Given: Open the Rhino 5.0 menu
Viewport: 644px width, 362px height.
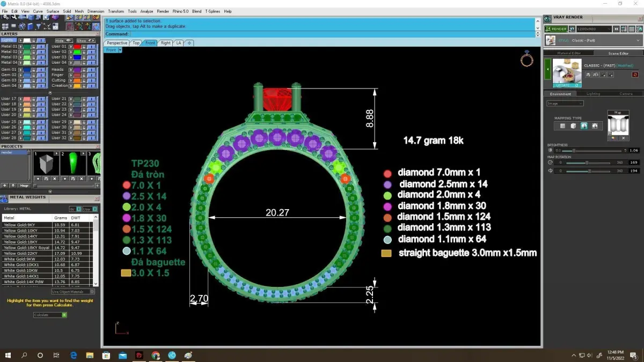Looking at the screenshot, I should pyautogui.click(x=180, y=11).
